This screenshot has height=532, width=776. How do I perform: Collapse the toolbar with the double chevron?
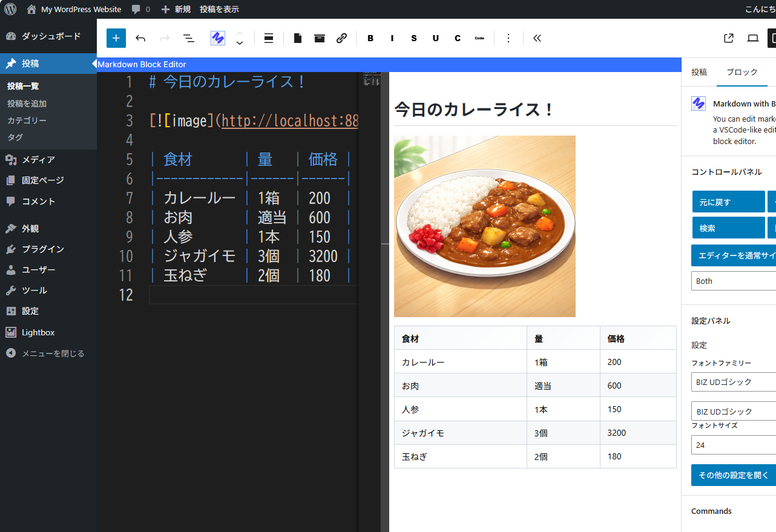[537, 38]
